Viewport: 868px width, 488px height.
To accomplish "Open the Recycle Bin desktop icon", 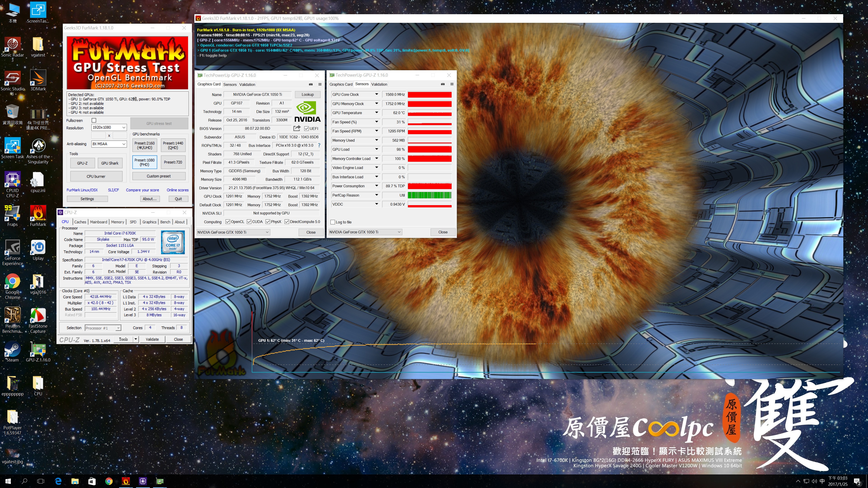I will pyautogui.click(x=12, y=115).
